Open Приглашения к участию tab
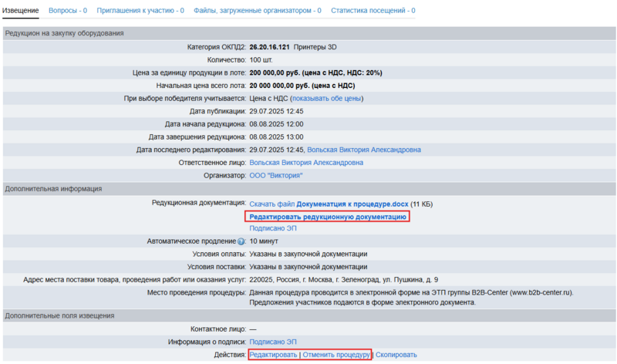Screen dimensions: 617x364 coord(140,11)
